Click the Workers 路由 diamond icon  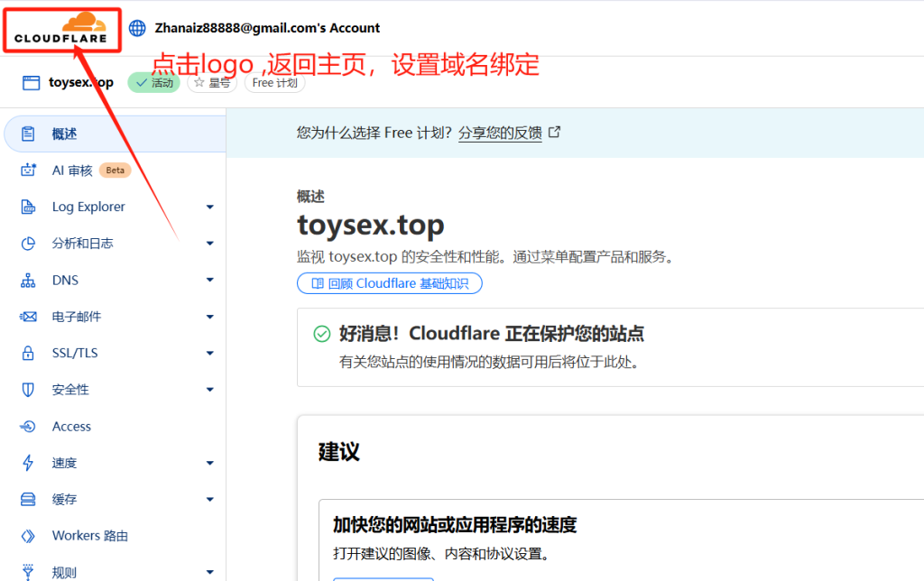click(28, 536)
